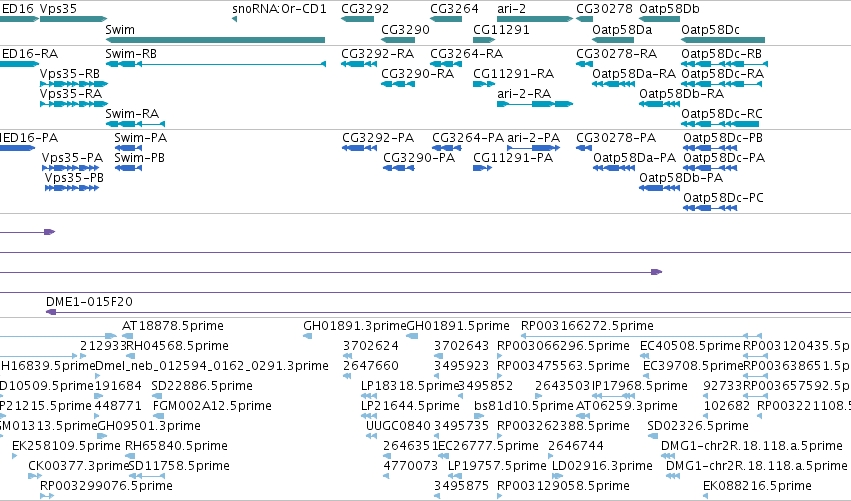Select the snoRNA:Or-CD1 gene marker
This screenshot has width=851, height=501.
234,19
